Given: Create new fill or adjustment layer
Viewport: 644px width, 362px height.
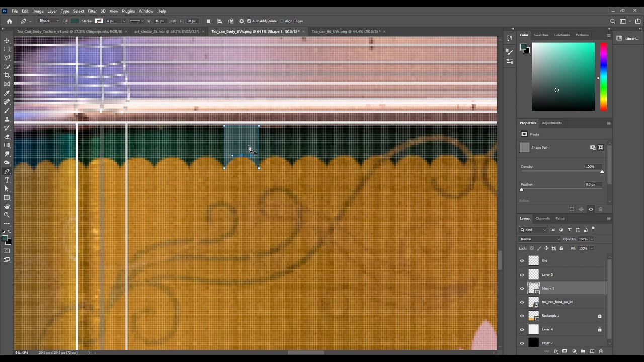Looking at the screenshot, I should [x=574, y=351].
